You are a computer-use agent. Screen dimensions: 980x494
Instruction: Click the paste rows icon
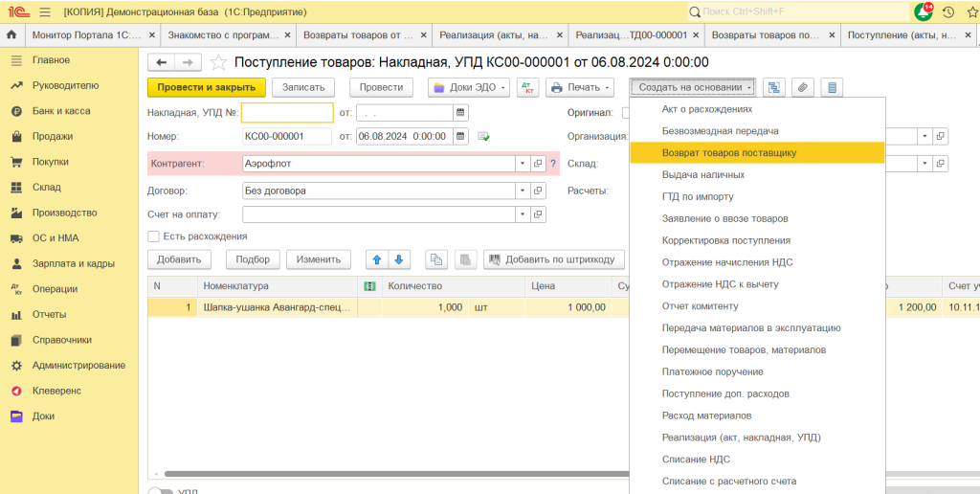tap(466, 258)
